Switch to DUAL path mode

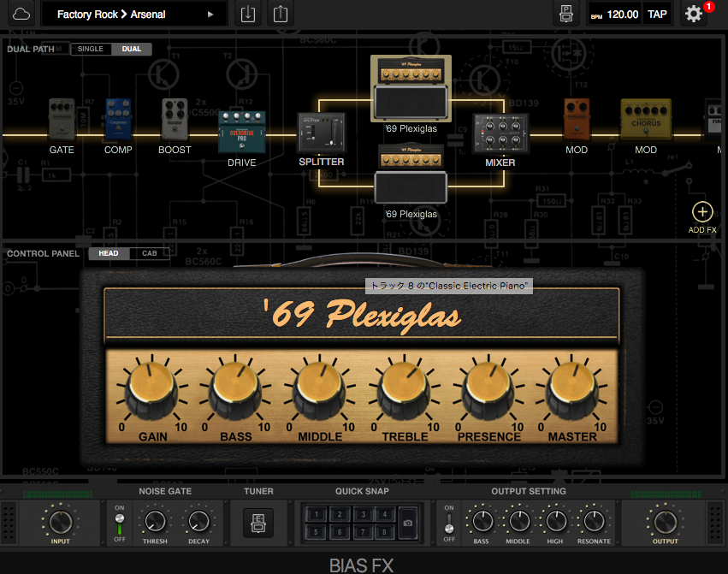pos(132,49)
